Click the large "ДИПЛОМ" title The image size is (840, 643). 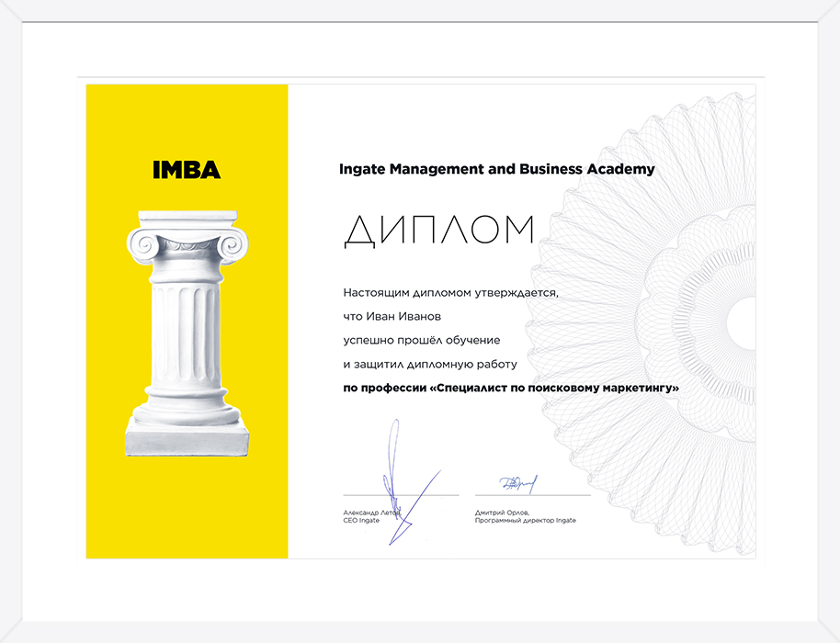(439, 231)
